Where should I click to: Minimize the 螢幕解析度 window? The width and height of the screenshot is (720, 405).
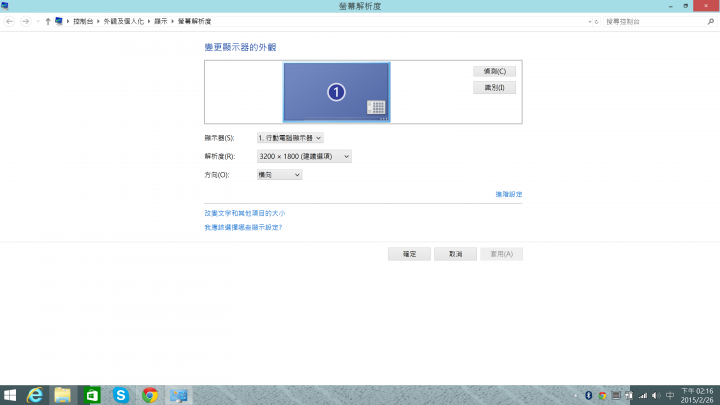coord(671,6)
